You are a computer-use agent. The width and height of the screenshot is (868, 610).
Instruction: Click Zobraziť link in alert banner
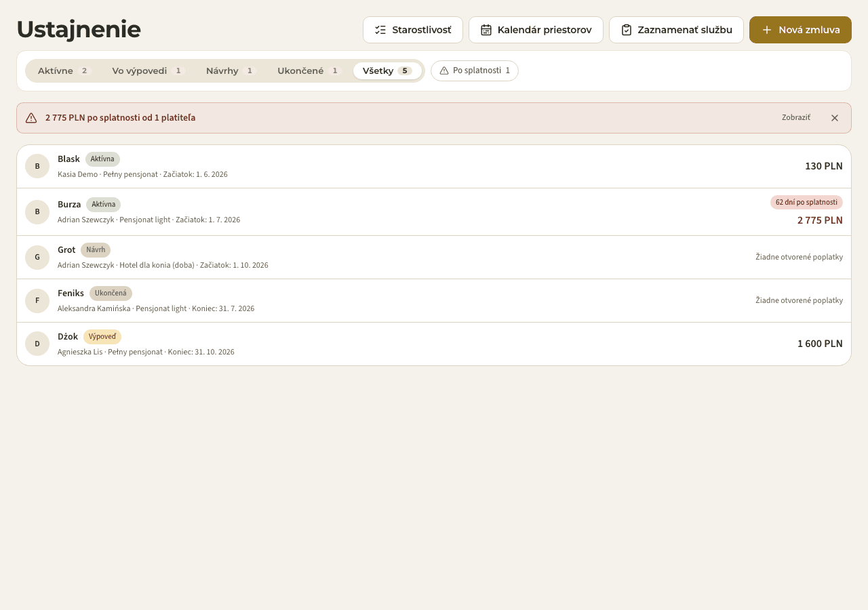[796, 118]
